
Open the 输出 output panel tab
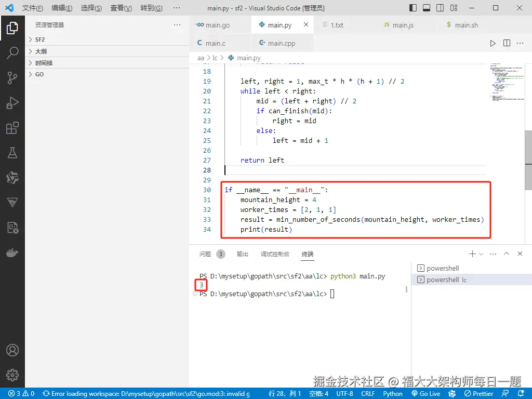242,254
